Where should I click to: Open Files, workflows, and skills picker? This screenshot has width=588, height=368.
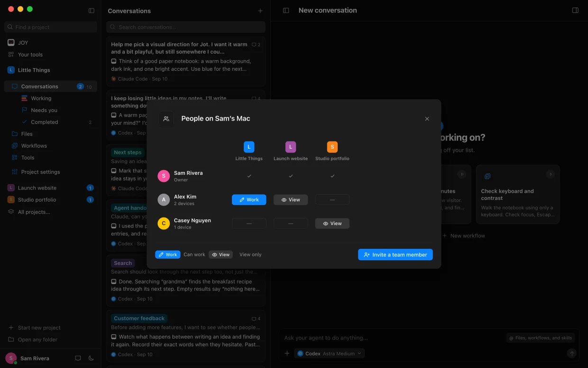pos(541,338)
